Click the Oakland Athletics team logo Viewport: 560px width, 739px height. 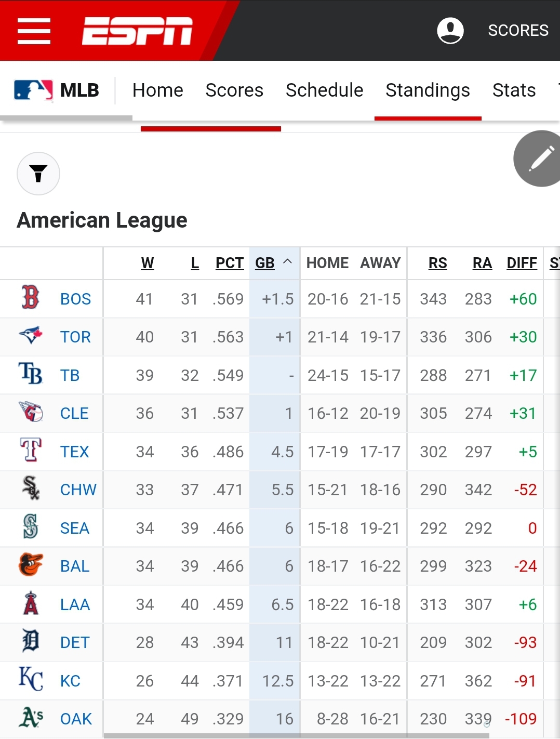pyautogui.click(x=31, y=718)
